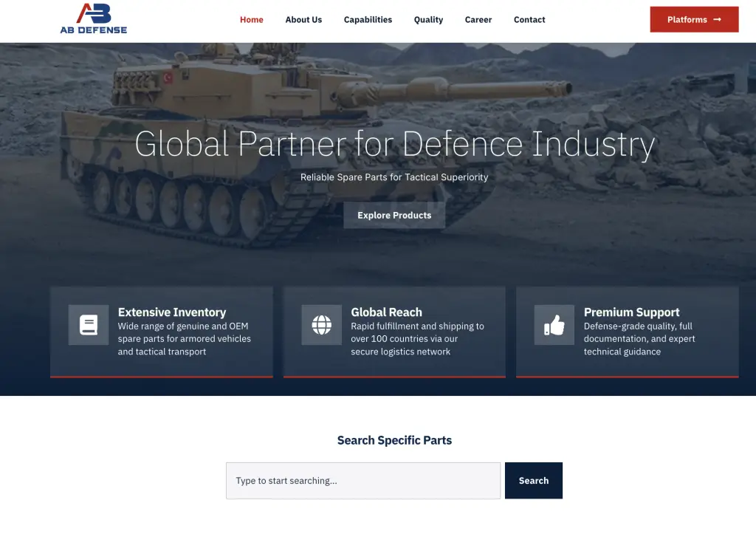The height and width of the screenshot is (548, 756).
Task: Open the Capabilities menu
Action: [368, 20]
